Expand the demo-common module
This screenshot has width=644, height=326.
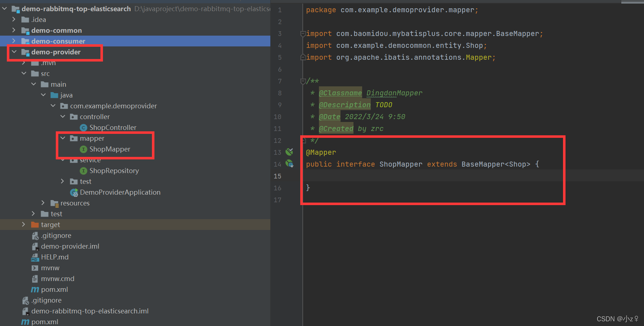[x=14, y=30]
